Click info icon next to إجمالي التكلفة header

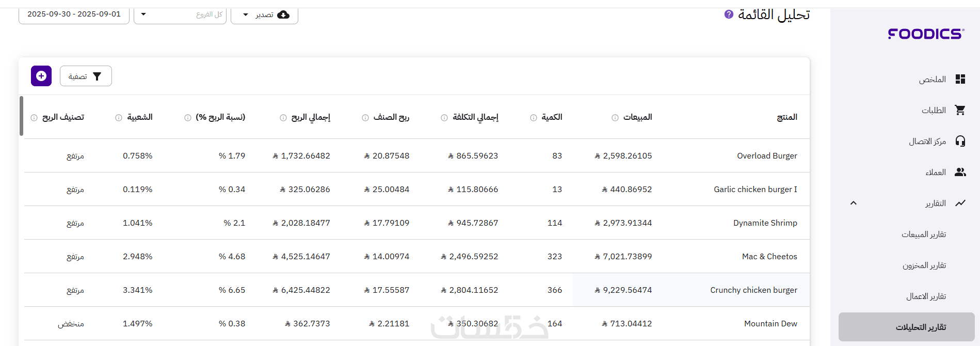click(x=444, y=118)
